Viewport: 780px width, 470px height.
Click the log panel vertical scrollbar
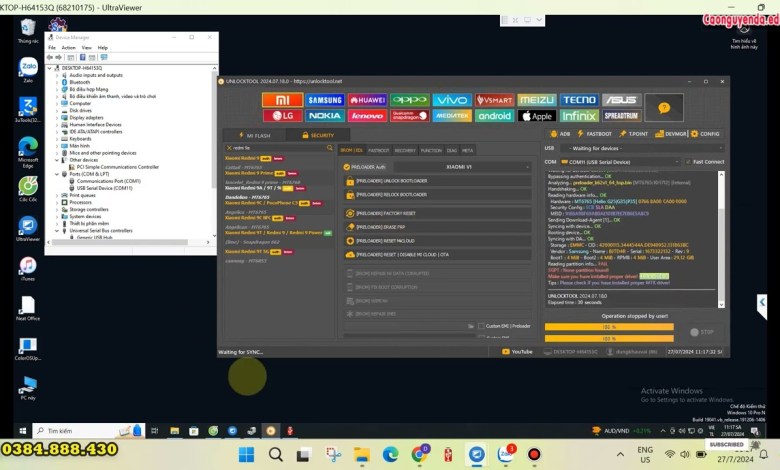pos(721,239)
